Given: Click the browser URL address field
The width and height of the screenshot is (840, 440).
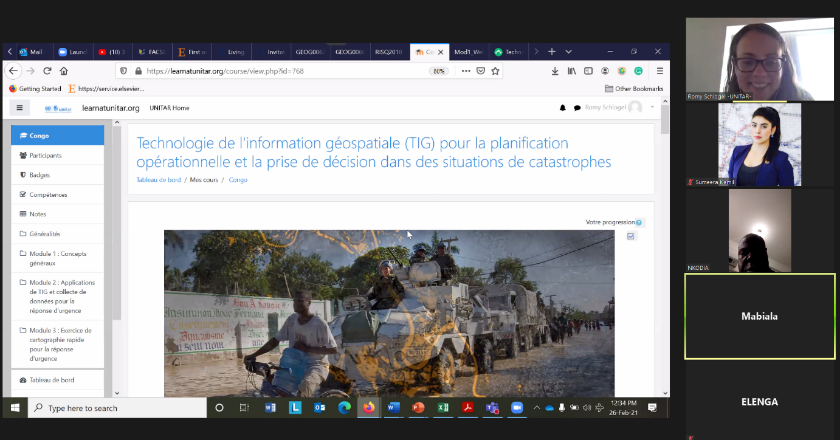Looking at the screenshot, I should click(x=280, y=71).
